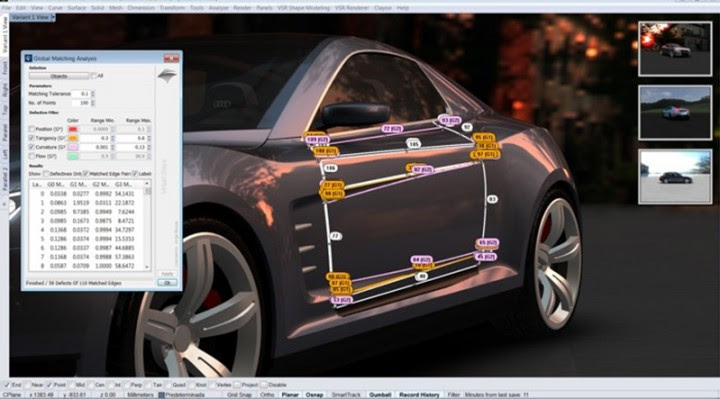720x399 pixels.
Task: Open the VSR Shape Modeling menu
Action: (x=304, y=8)
